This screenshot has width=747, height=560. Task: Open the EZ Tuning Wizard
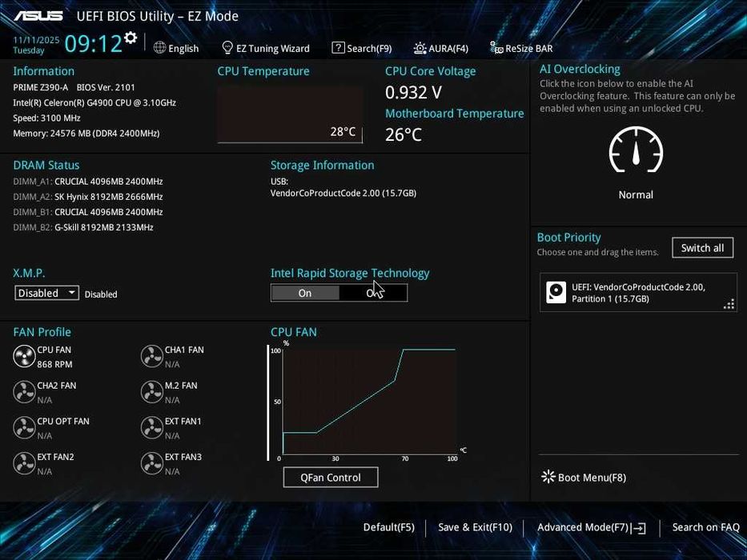(266, 48)
